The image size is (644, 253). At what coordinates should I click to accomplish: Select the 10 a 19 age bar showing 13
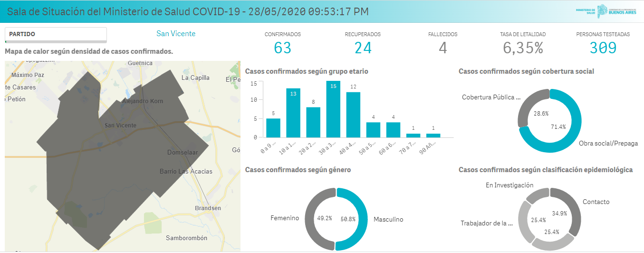click(293, 113)
